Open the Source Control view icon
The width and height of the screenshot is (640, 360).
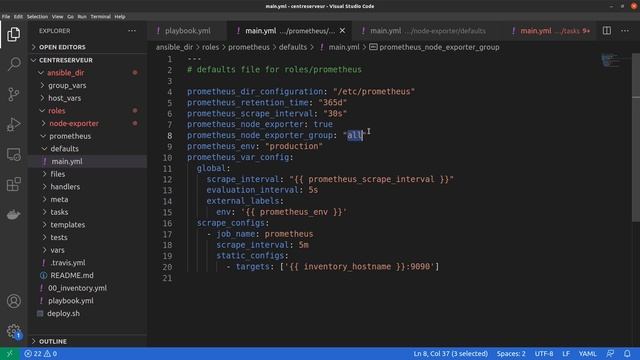(x=13, y=94)
